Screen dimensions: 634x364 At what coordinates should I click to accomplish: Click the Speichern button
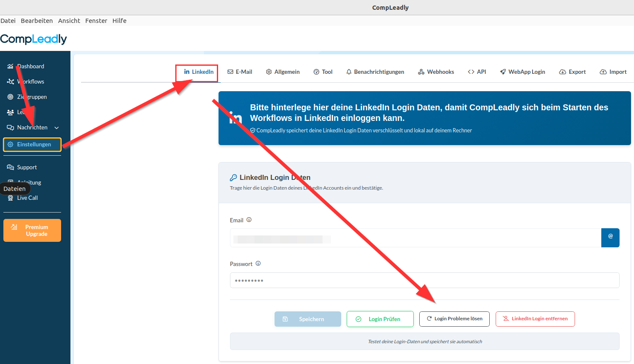click(308, 319)
